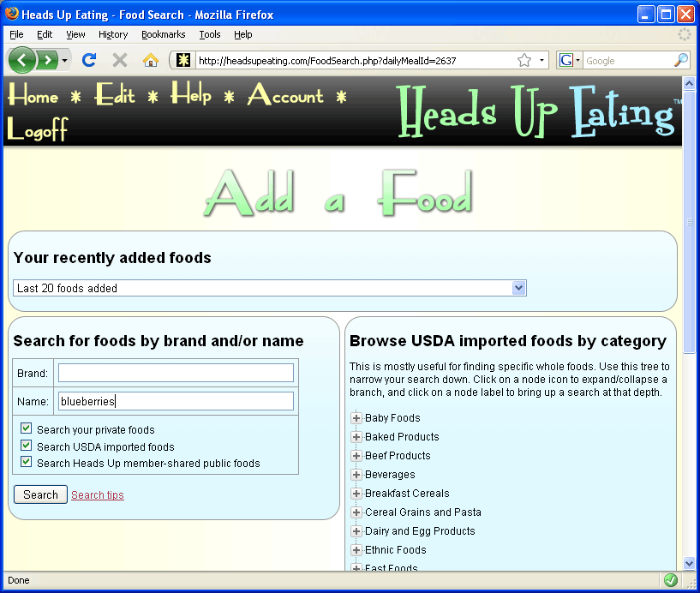Uncheck Search your private foods
700x593 pixels.
coord(26,428)
